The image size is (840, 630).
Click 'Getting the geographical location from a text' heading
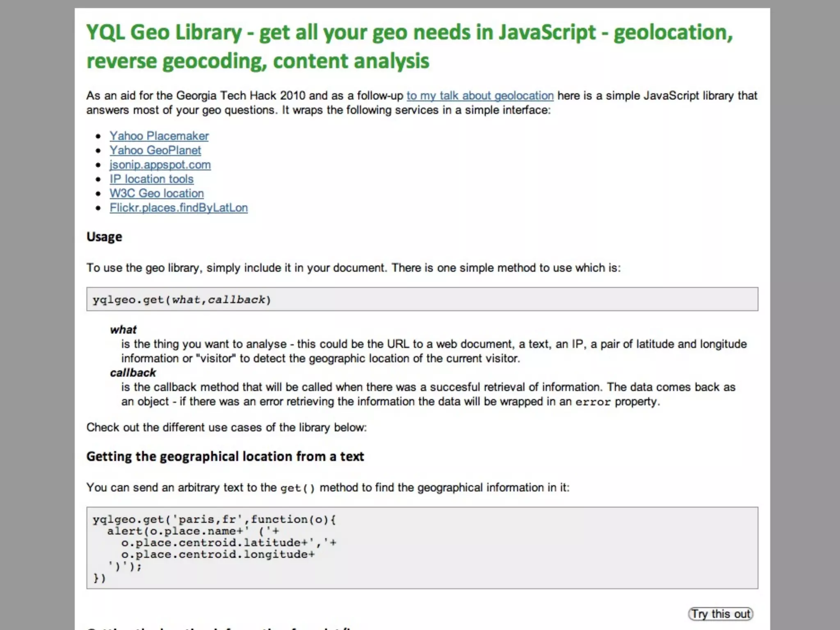[225, 456]
